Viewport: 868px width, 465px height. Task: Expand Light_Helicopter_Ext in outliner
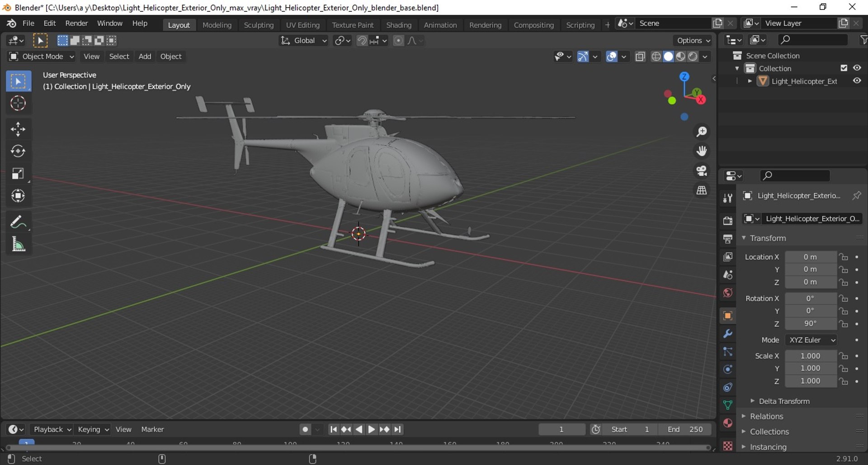tap(750, 81)
